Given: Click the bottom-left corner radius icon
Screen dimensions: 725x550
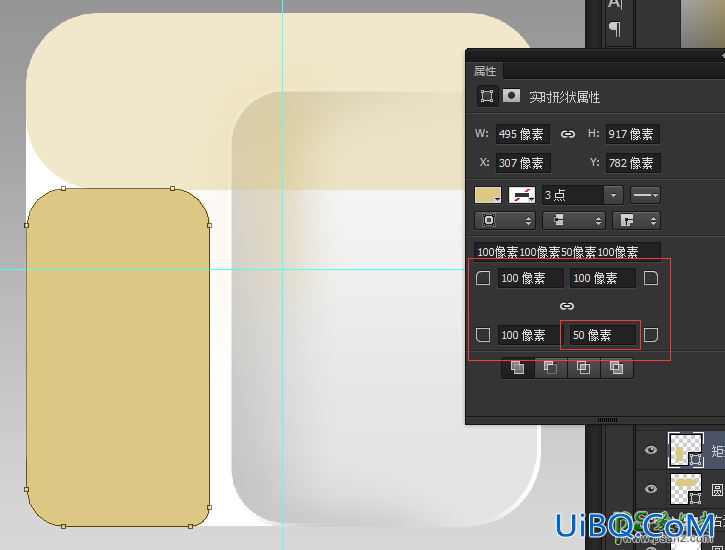Looking at the screenshot, I should tap(483, 335).
